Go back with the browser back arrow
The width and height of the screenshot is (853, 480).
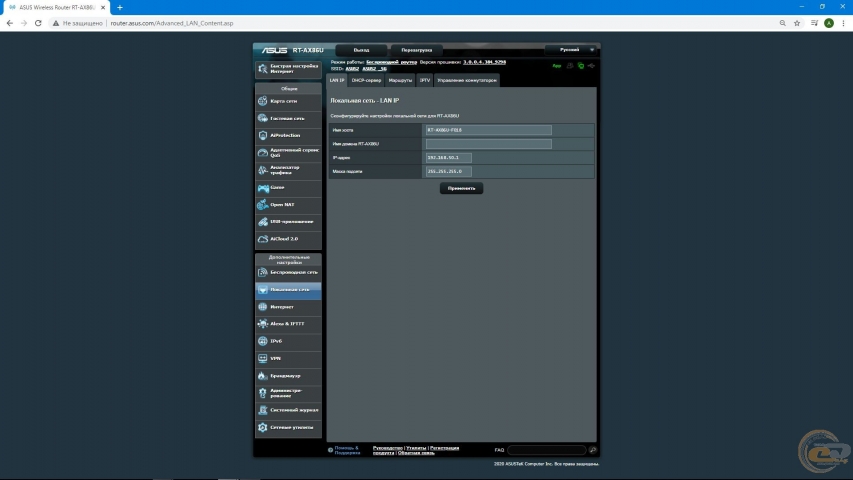pos(10,23)
